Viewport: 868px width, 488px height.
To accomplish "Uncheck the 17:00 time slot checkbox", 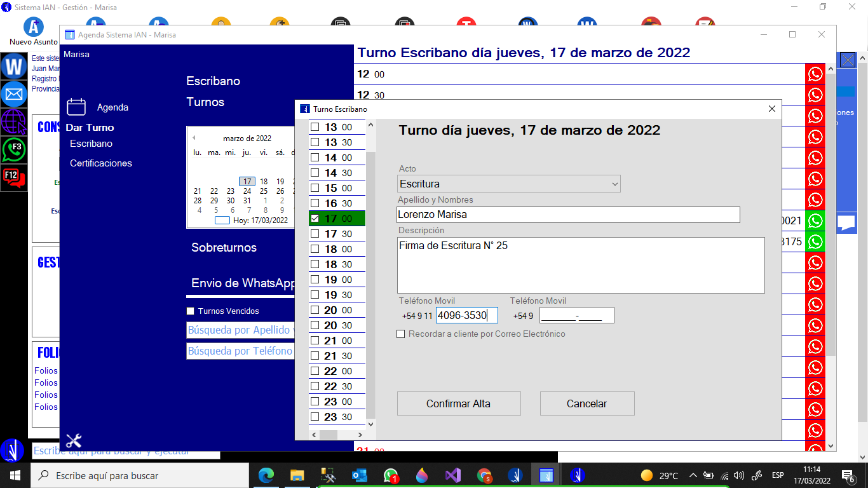I will pos(315,219).
